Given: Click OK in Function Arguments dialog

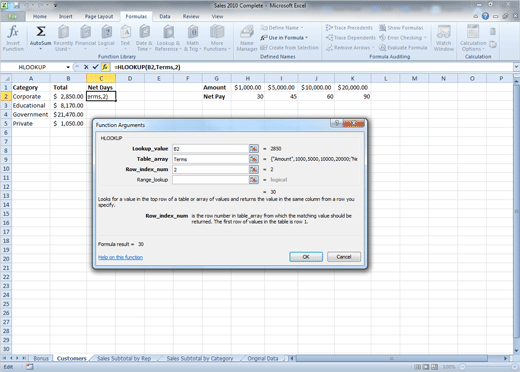Looking at the screenshot, I should point(306,257).
